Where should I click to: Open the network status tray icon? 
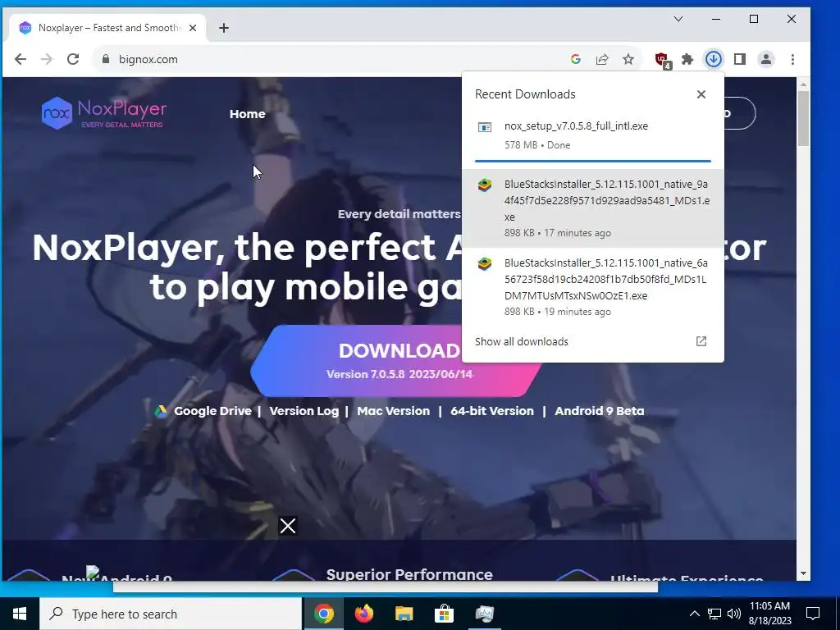714,614
